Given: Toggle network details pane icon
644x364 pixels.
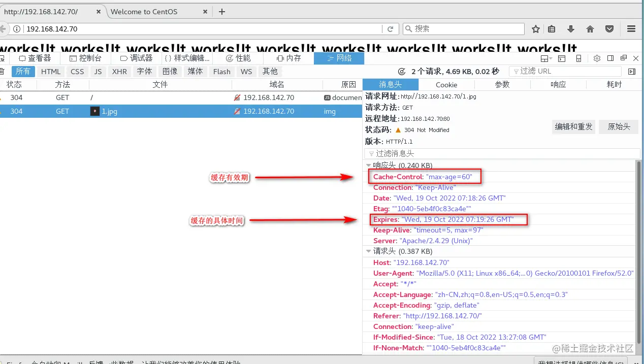Looking at the screenshot, I should [x=632, y=72].
